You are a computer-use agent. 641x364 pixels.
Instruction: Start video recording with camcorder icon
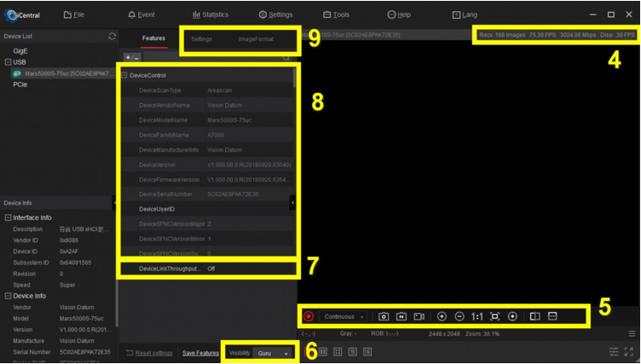pos(419,316)
